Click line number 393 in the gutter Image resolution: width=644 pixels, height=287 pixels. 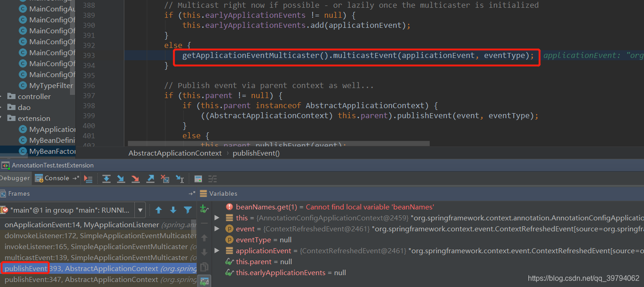pyautogui.click(x=89, y=56)
